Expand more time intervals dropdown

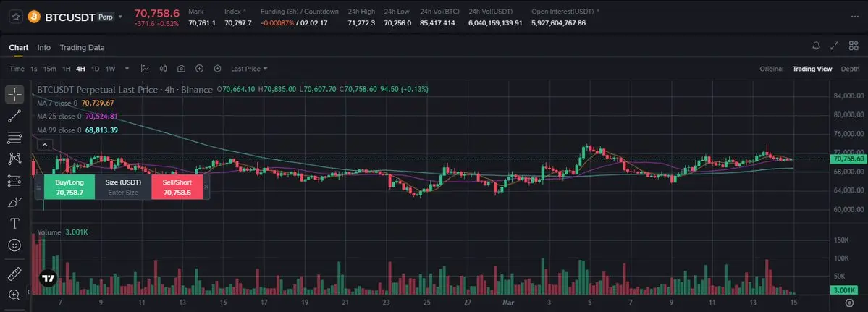click(x=127, y=69)
